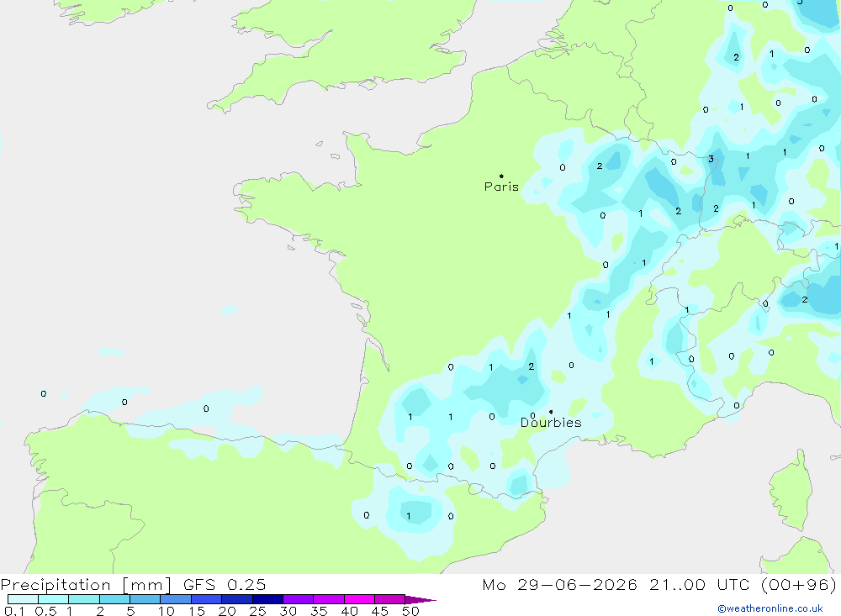Click the 1–2 mm legend swatch
The width and height of the screenshot is (841, 616).
(x=83, y=599)
